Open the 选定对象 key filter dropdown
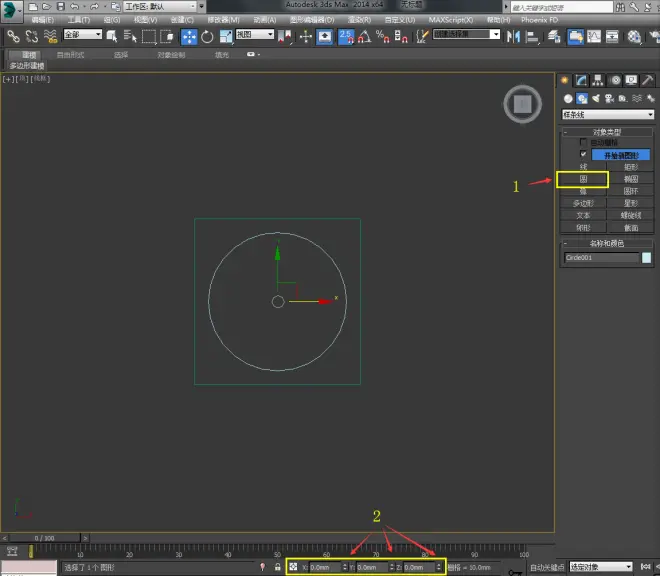 (601, 567)
